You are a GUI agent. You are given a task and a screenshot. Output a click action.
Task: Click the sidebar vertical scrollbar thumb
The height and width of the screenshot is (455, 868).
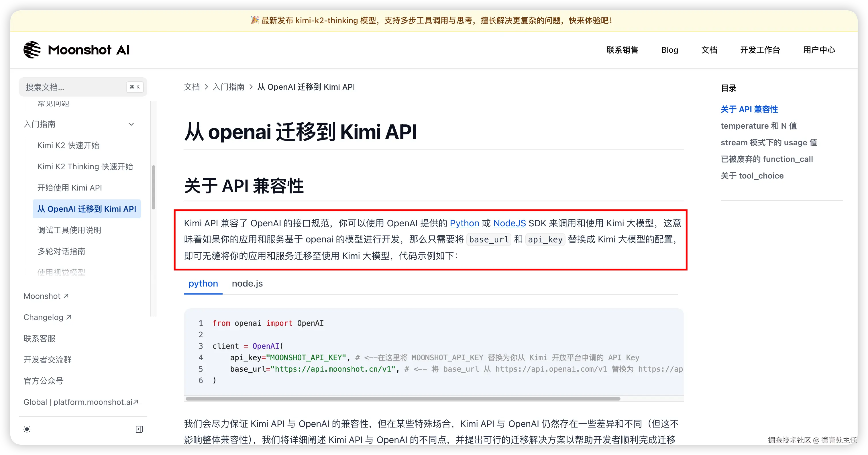[154, 187]
